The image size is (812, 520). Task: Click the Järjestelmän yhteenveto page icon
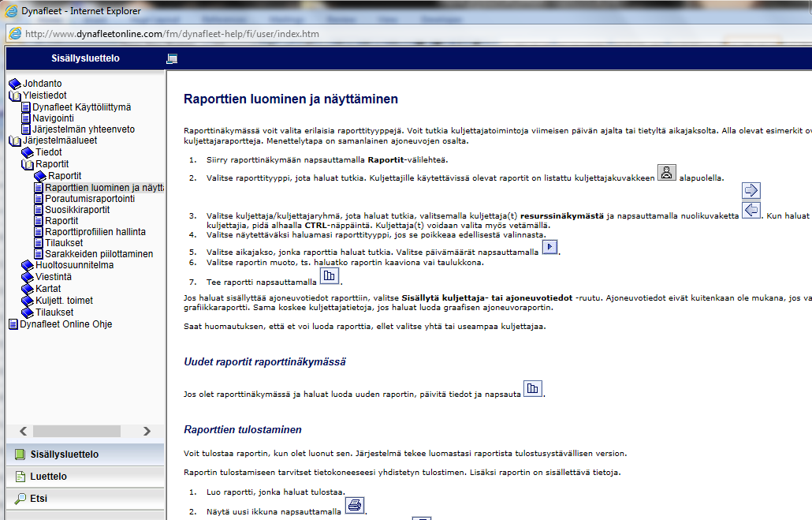[26, 129]
